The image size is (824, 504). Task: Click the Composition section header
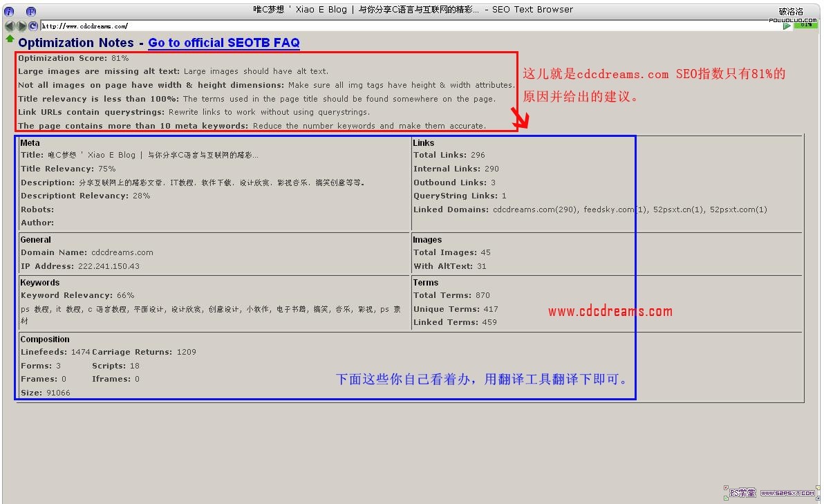(x=45, y=339)
